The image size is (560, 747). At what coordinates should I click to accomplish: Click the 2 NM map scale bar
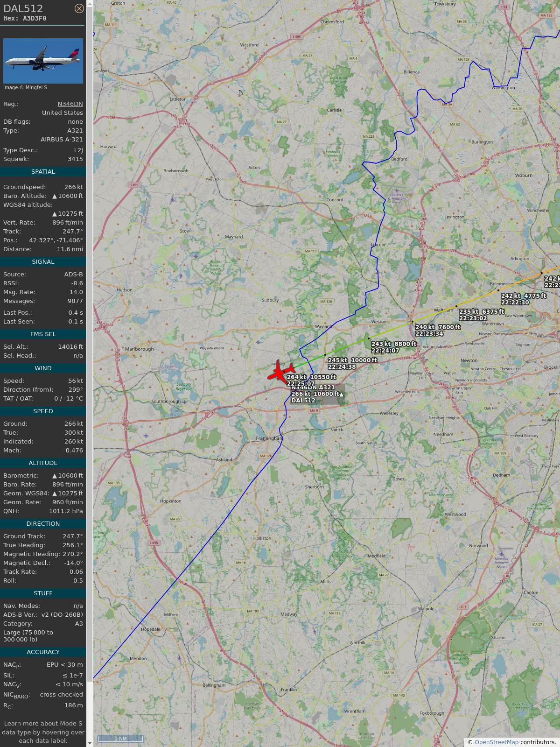[x=120, y=739]
